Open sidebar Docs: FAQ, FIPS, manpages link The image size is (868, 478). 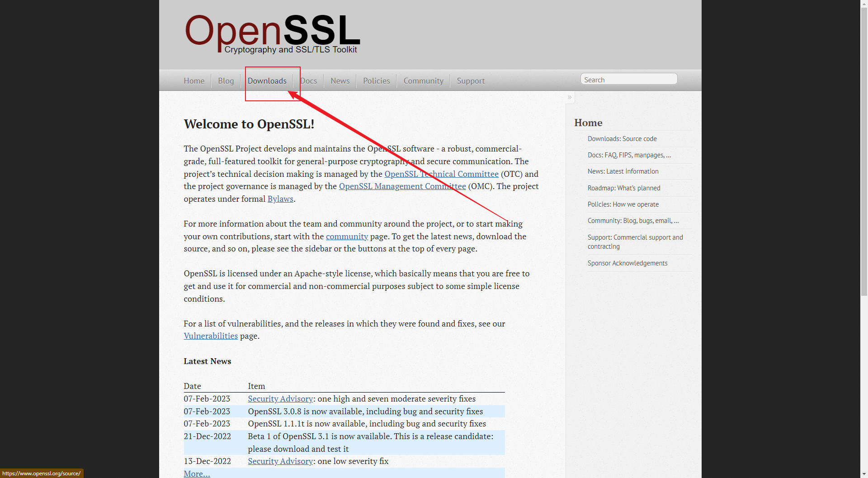pos(629,155)
